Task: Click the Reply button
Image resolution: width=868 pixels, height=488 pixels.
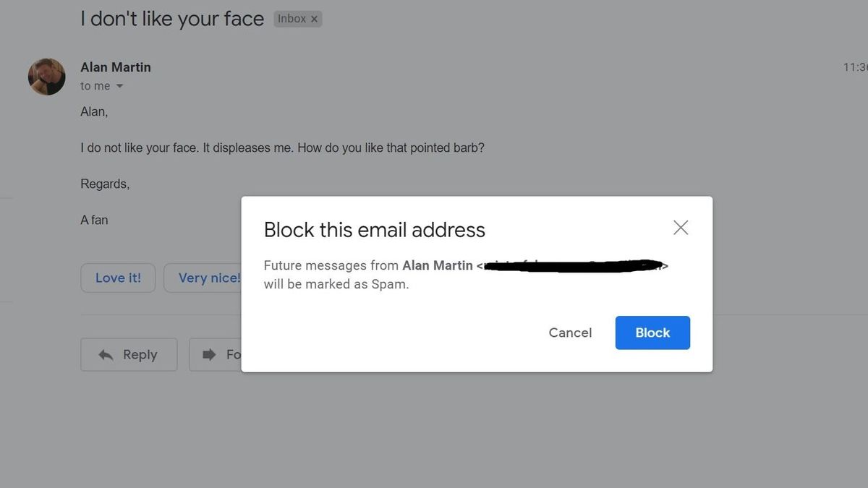Action: (x=129, y=354)
